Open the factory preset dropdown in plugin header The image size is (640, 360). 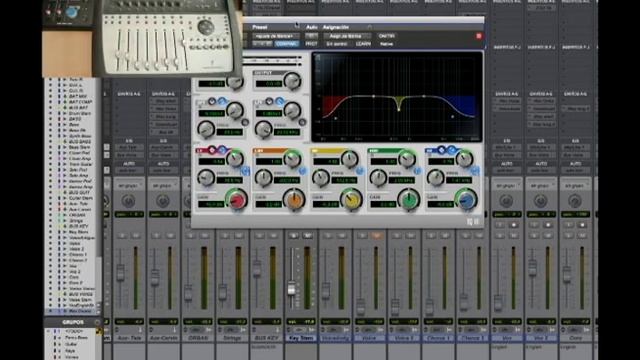(276, 36)
